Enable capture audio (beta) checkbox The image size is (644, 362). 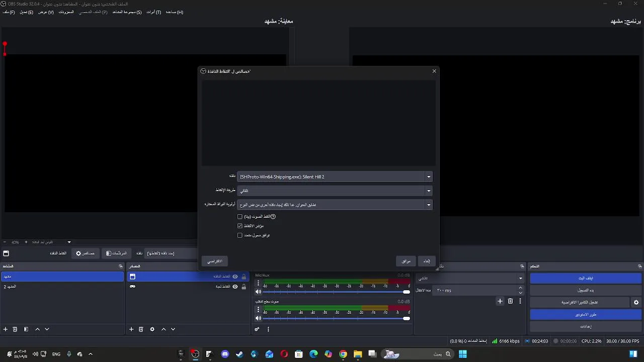point(240,217)
